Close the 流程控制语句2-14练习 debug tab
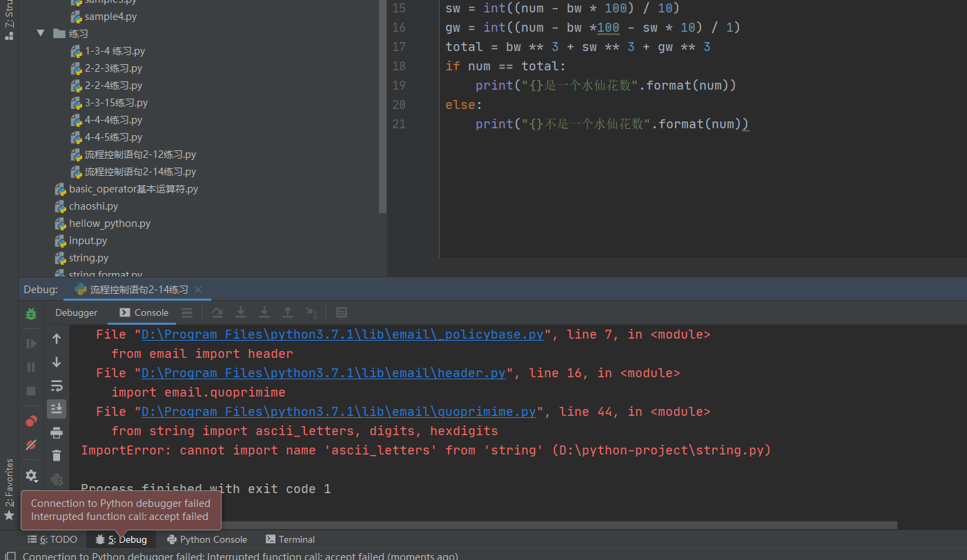967x560 pixels. [x=198, y=290]
